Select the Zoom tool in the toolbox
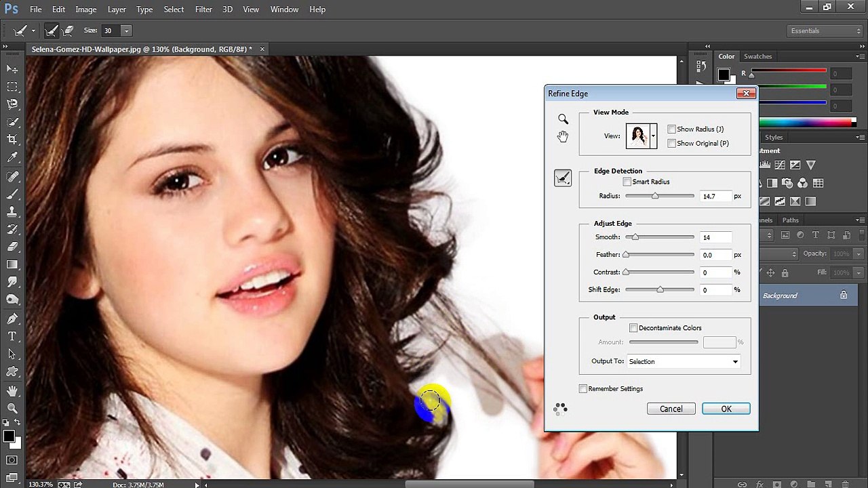The height and width of the screenshot is (488, 868). tap(12, 408)
